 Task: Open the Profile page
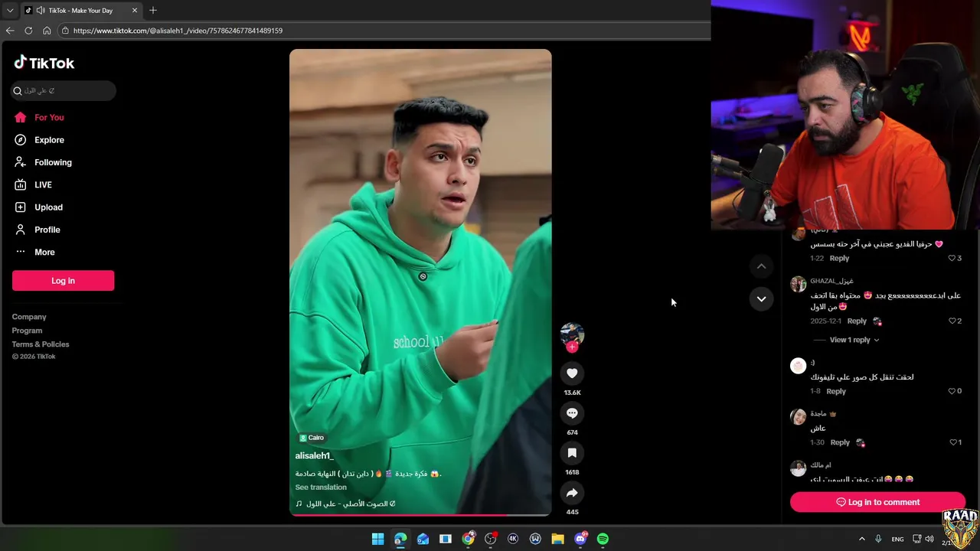tap(37, 230)
